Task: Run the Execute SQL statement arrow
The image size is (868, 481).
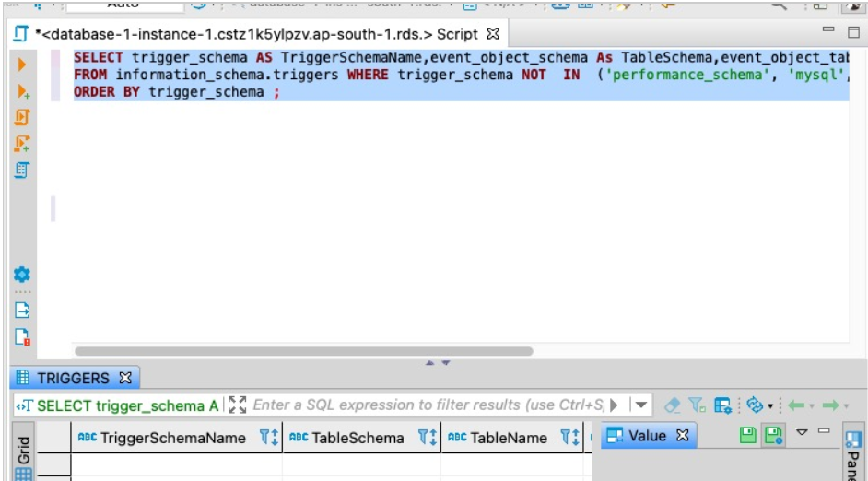Action: [x=22, y=65]
